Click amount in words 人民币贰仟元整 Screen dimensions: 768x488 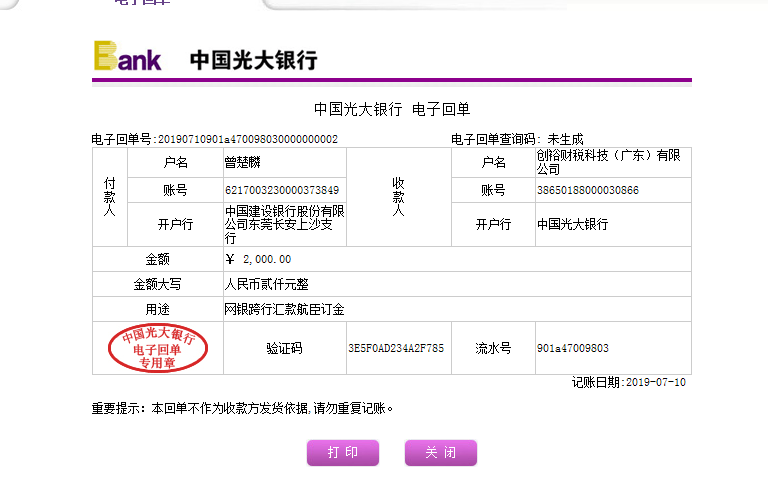[x=266, y=284]
